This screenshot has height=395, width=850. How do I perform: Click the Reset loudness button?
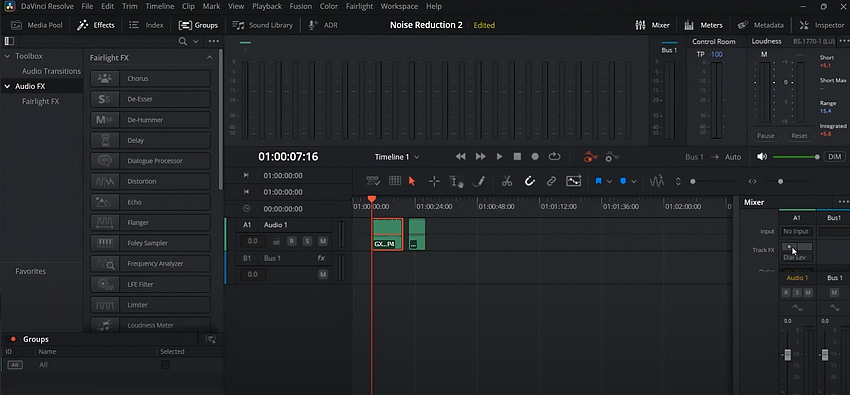[x=799, y=135]
